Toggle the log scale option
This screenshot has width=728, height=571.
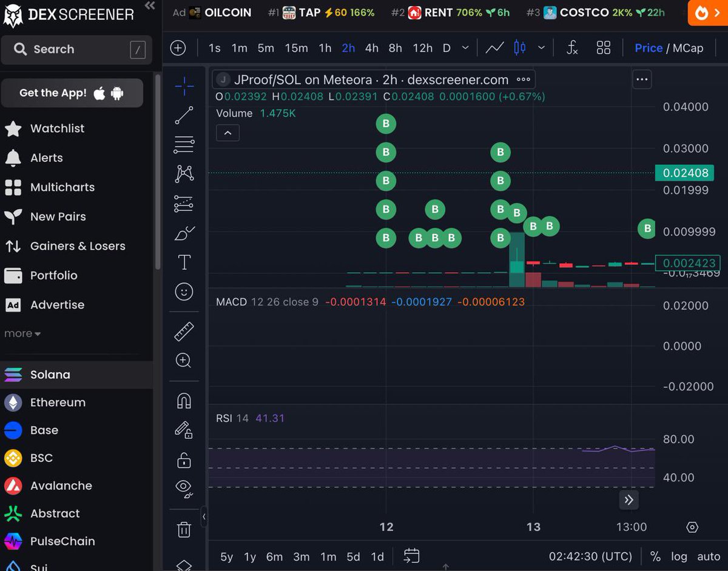(679, 556)
